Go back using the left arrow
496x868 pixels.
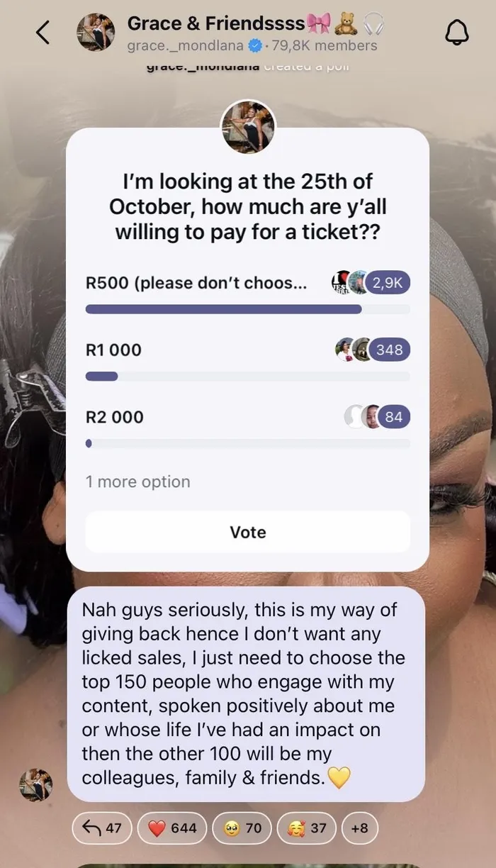click(x=43, y=33)
